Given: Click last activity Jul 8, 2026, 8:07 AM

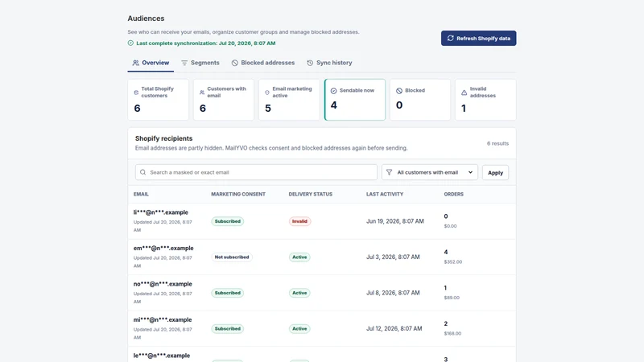Looking at the screenshot, I should [x=393, y=293].
